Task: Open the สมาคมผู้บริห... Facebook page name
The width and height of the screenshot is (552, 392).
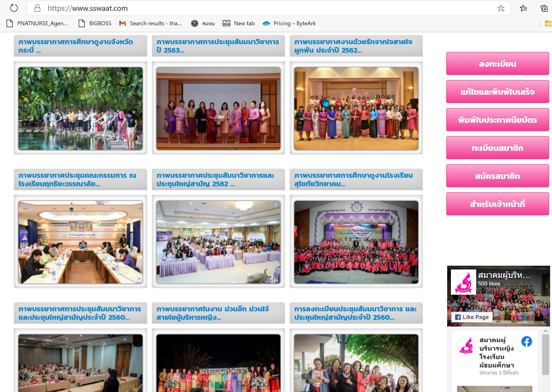Action: point(504,275)
